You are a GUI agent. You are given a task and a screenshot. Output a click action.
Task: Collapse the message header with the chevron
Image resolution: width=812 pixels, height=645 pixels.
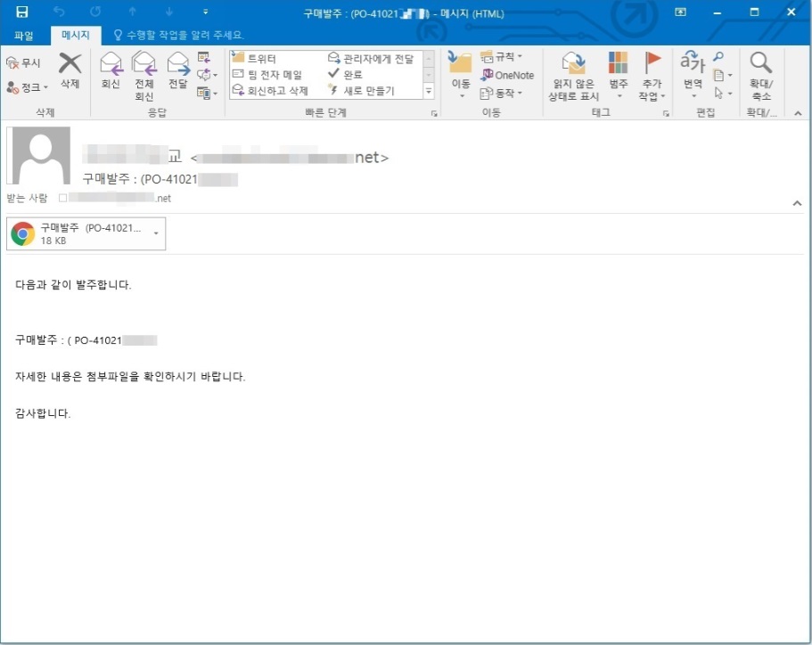click(x=797, y=203)
